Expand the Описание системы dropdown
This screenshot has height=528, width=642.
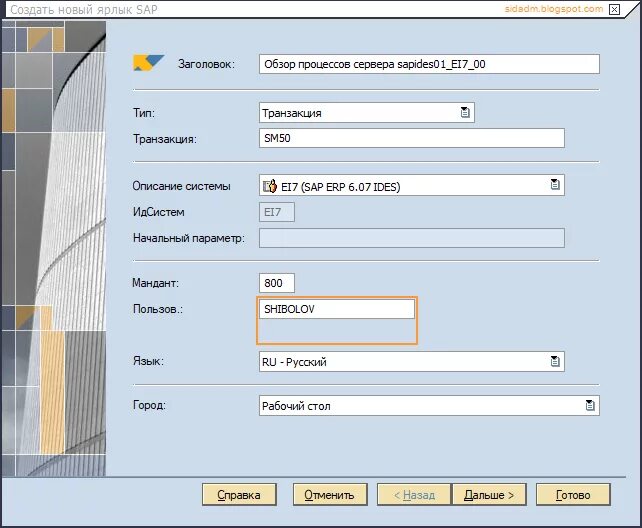click(555, 185)
